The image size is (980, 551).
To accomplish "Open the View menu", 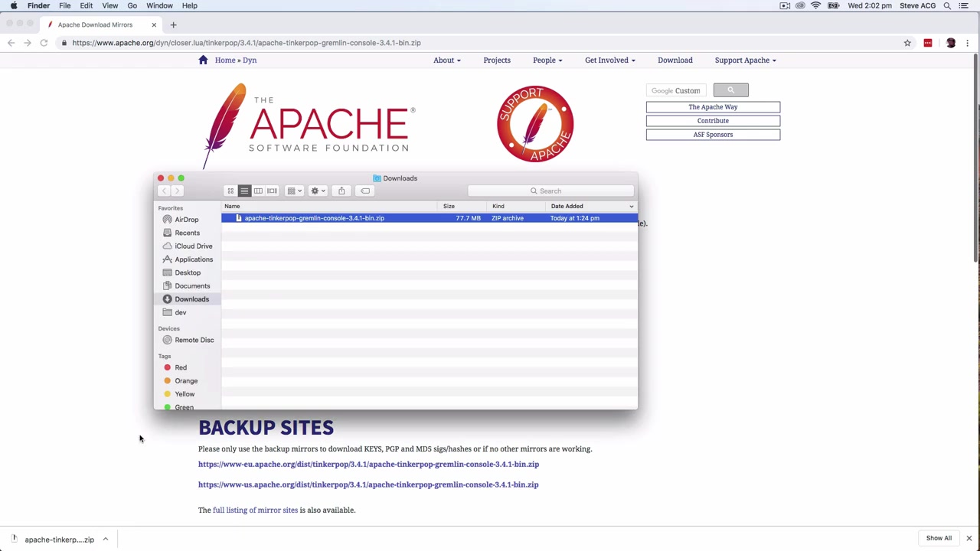I will coord(110,5).
